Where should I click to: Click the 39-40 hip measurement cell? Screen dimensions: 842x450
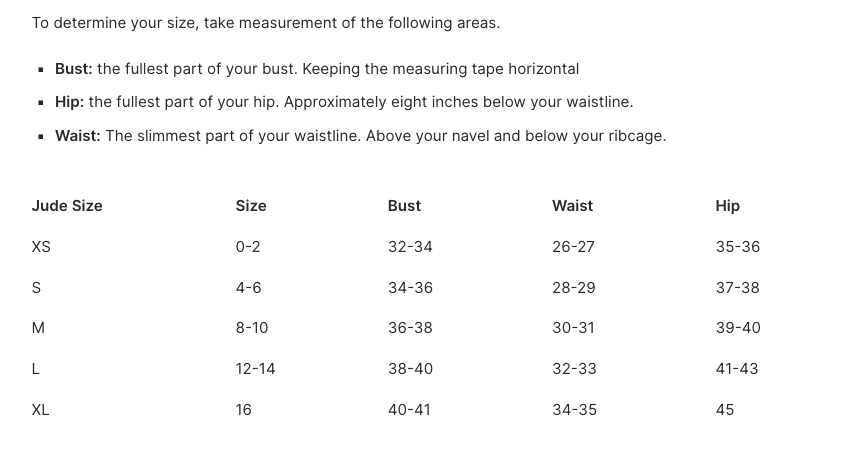[x=738, y=328]
